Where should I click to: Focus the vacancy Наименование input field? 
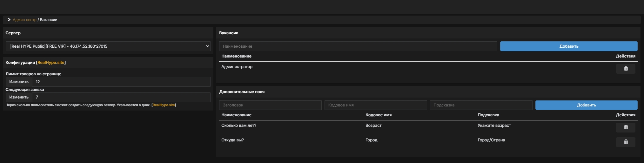[358, 46]
